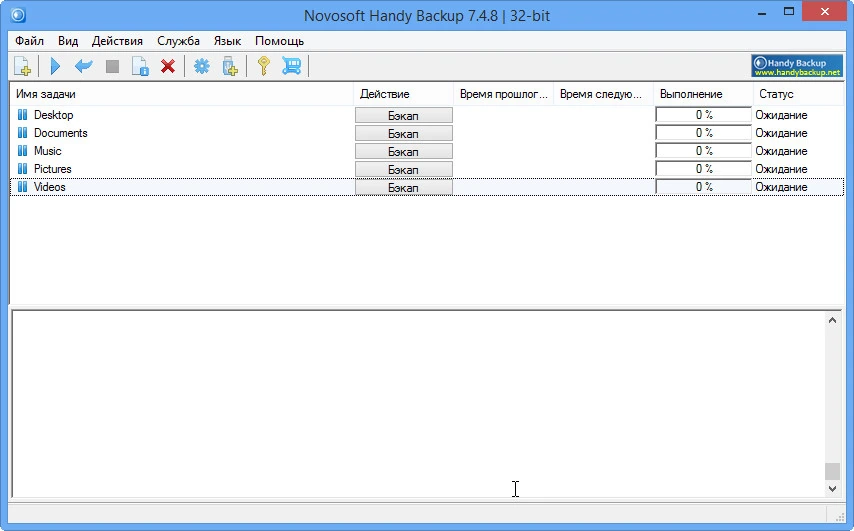Viewport: 854px width, 531px height.
Task: Click Бэкап button in the Pictures row
Action: (x=404, y=169)
